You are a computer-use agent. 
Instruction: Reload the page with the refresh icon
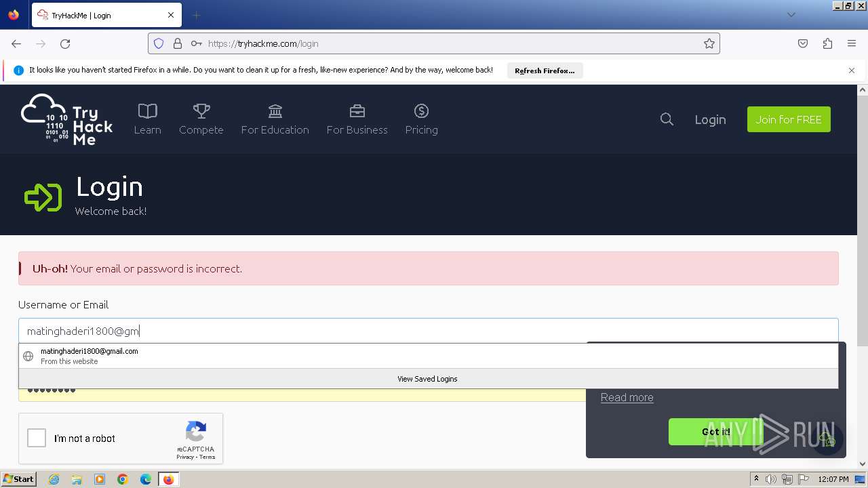[x=65, y=43]
